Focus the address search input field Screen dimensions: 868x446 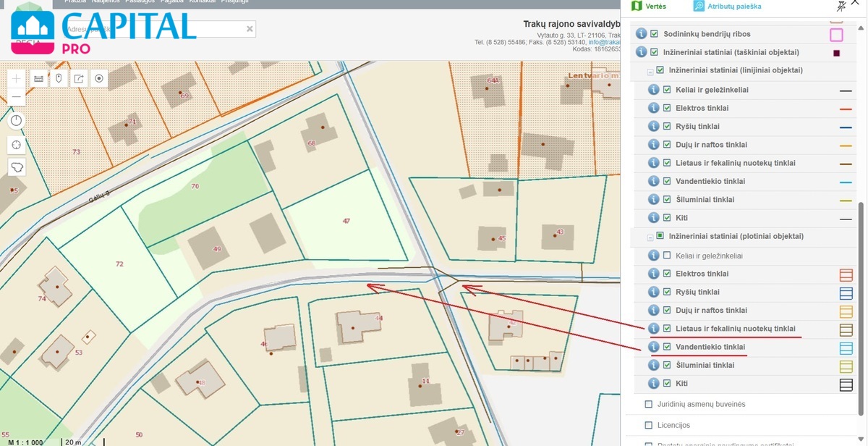154,29
